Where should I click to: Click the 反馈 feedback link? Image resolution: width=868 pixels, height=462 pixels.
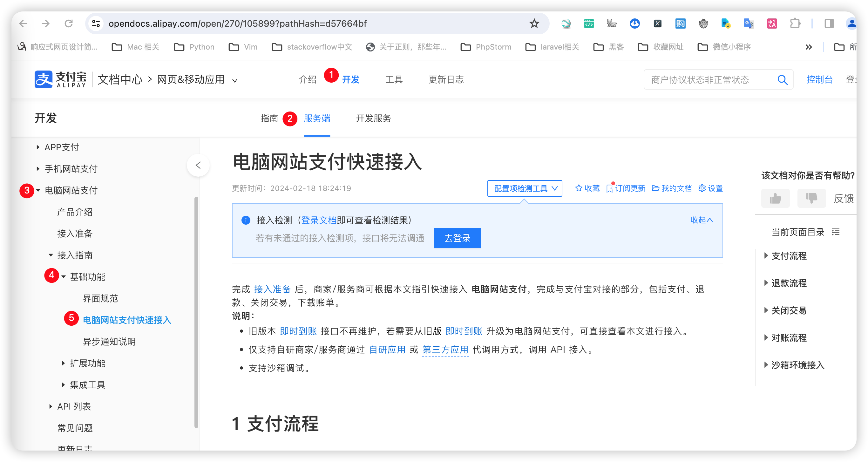844,199
